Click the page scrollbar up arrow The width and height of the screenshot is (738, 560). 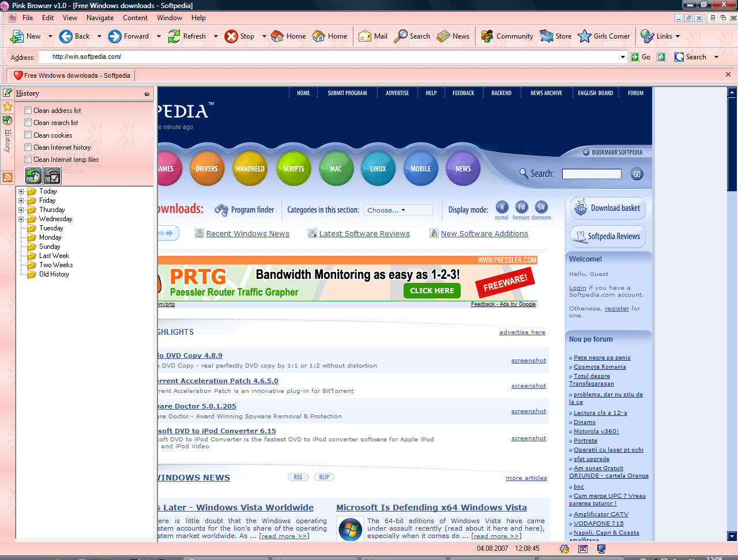click(x=732, y=92)
